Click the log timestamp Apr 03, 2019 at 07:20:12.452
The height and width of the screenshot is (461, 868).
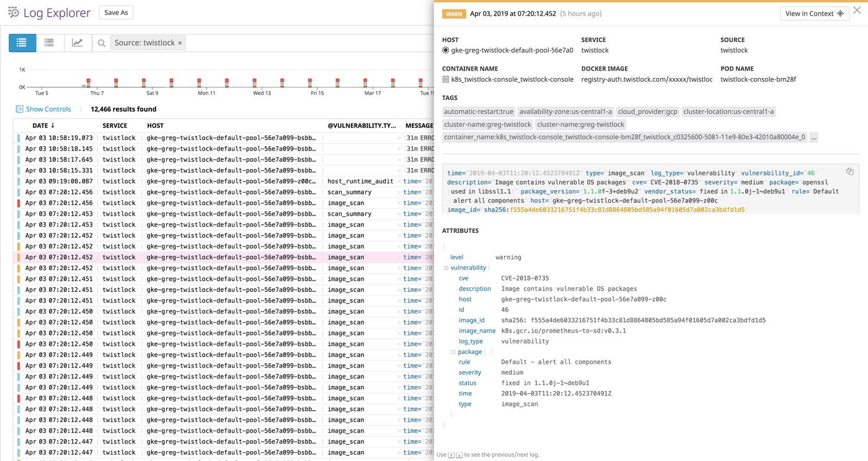coord(513,14)
